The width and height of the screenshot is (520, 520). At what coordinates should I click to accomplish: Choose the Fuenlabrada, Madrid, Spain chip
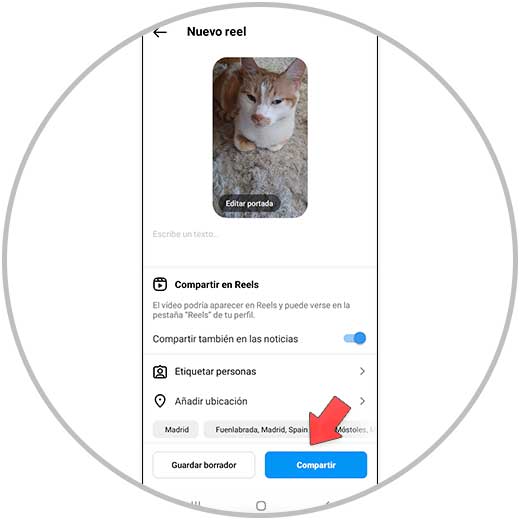coord(261,429)
